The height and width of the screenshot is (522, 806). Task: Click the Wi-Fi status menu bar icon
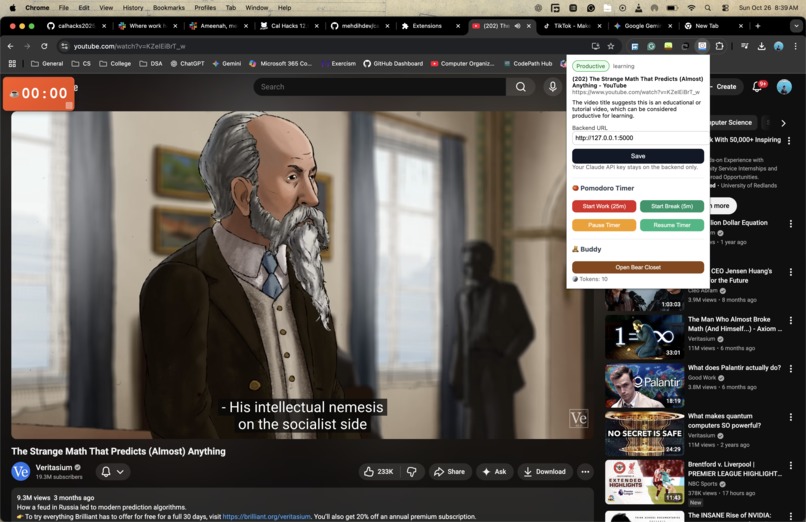691,8
